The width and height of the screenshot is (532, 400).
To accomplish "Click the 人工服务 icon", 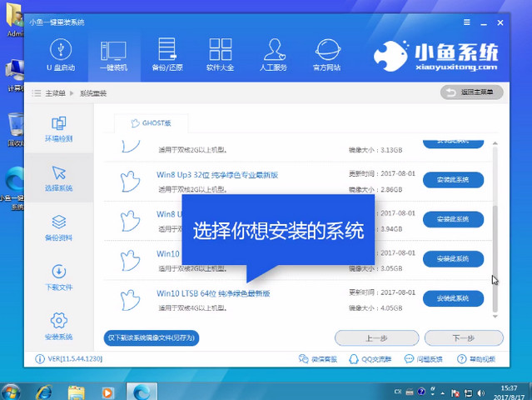I will click(x=273, y=53).
